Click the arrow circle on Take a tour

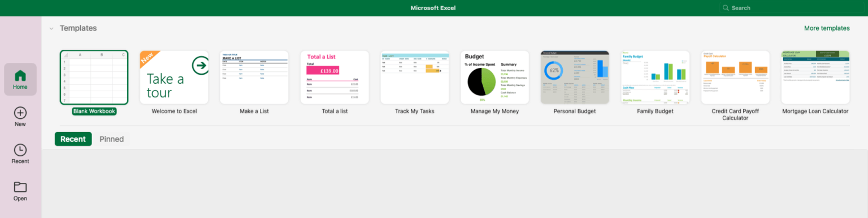(200, 65)
